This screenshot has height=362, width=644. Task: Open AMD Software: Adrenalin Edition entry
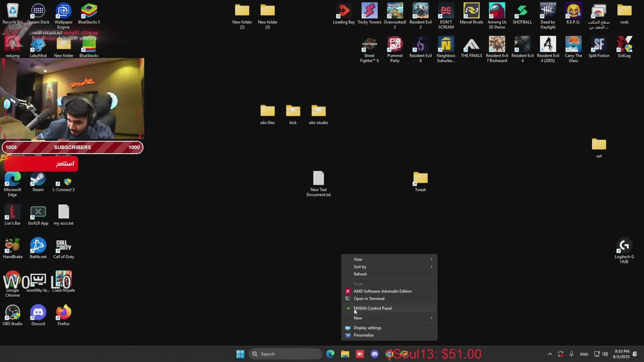(x=389, y=291)
